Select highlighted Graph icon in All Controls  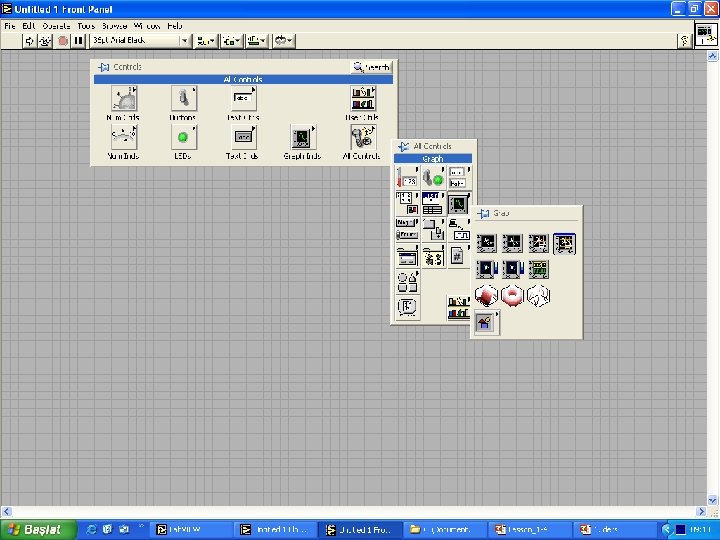(459, 203)
